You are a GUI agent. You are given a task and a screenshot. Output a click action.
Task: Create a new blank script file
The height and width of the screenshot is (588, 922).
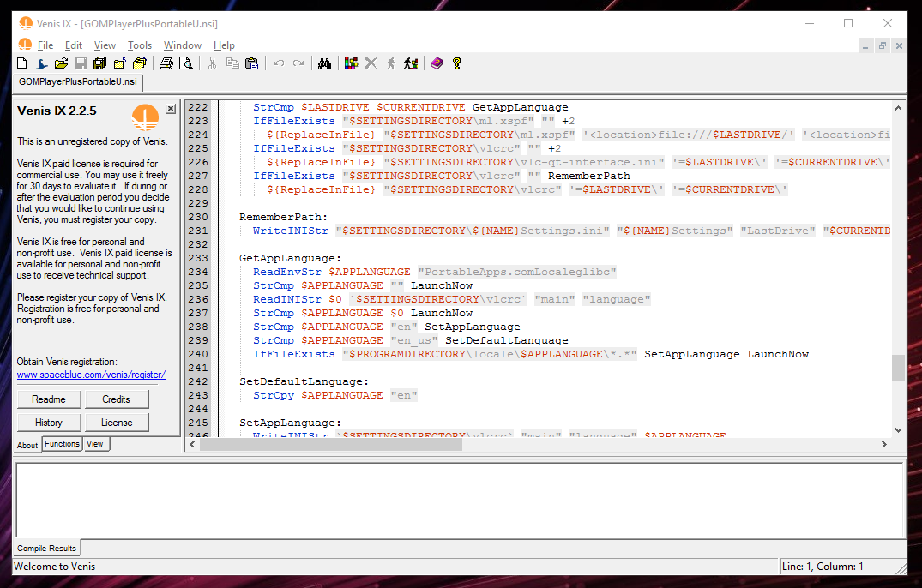[x=22, y=63]
